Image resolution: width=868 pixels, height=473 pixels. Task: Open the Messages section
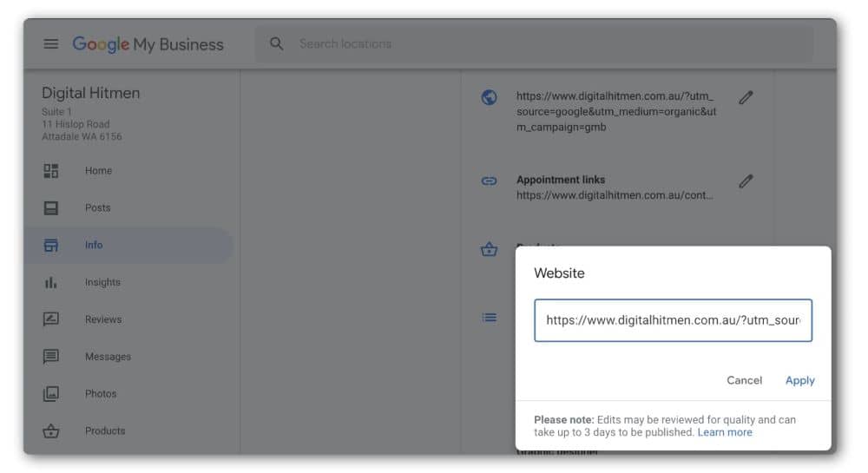(x=108, y=357)
